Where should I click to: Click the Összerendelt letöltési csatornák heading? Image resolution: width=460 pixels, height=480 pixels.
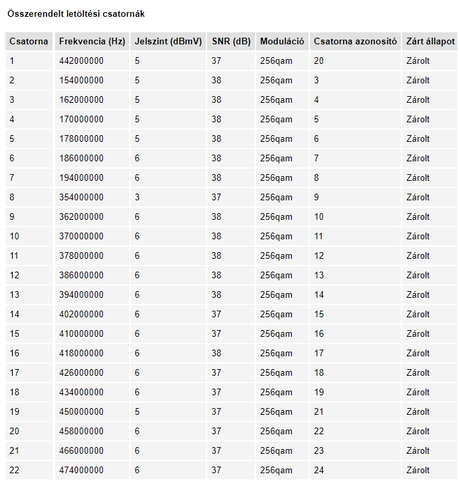(x=76, y=14)
